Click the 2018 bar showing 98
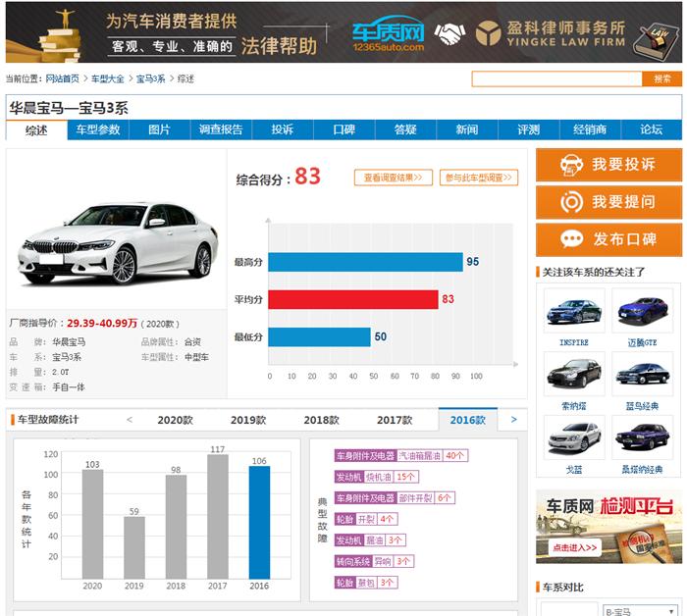 click(x=176, y=527)
